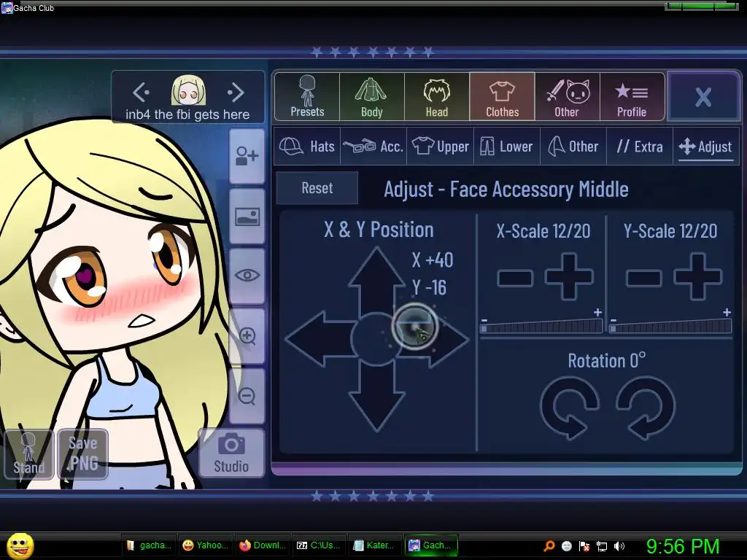747x560 pixels.
Task: Go to next character arrow
Action: [236, 92]
